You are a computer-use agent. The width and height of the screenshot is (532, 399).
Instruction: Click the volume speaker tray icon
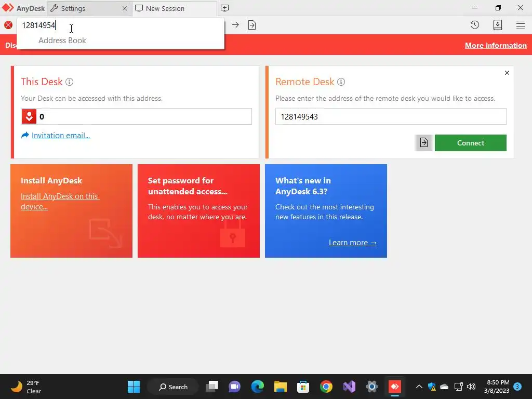tap(471, 387)
